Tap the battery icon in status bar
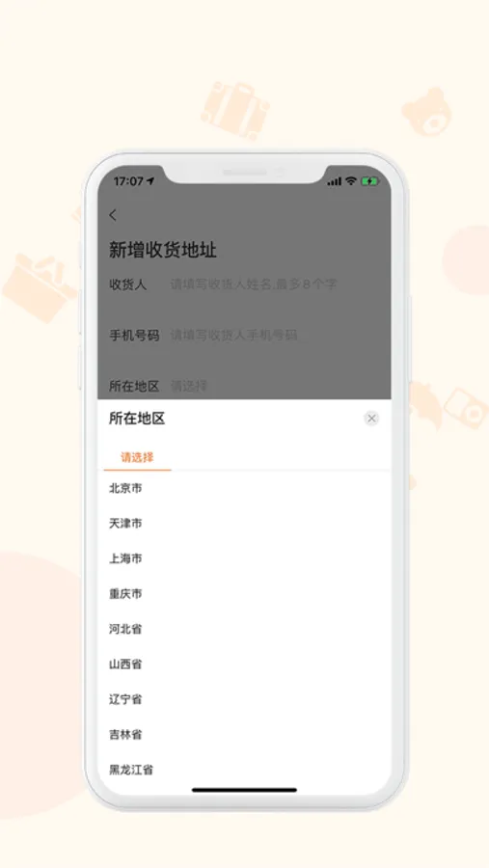The width and height of the screenshot is (489, 868). click(x=369, y=181)
